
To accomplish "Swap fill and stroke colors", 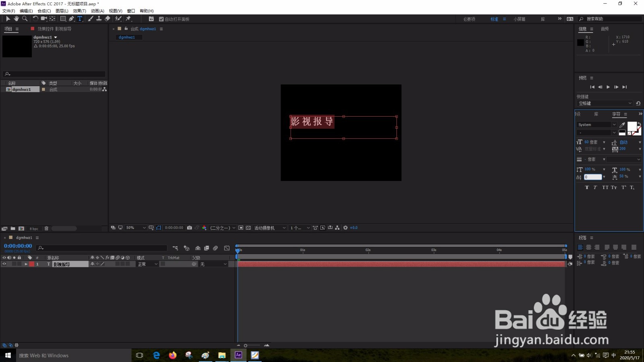I will coord(639,124).
